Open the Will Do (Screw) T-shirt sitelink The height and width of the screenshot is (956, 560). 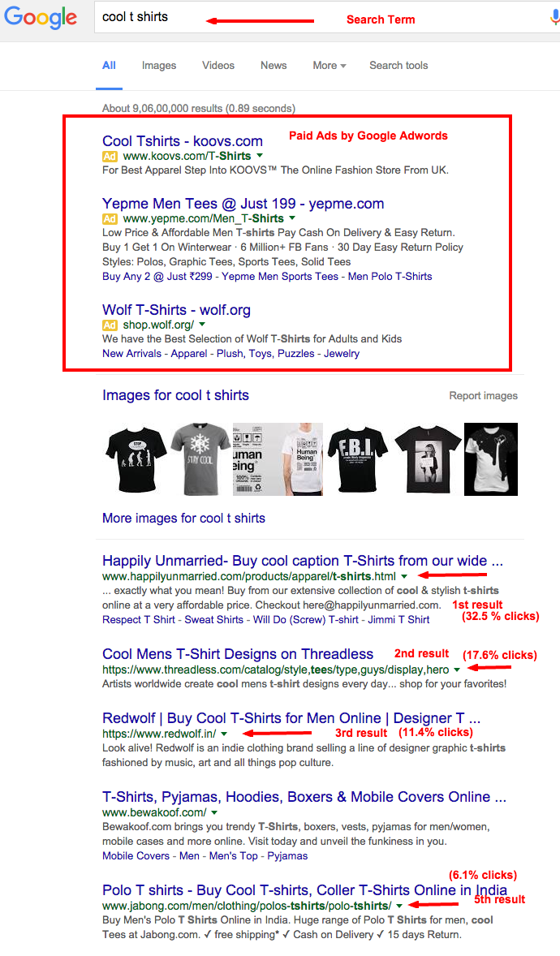click(306, 619)
